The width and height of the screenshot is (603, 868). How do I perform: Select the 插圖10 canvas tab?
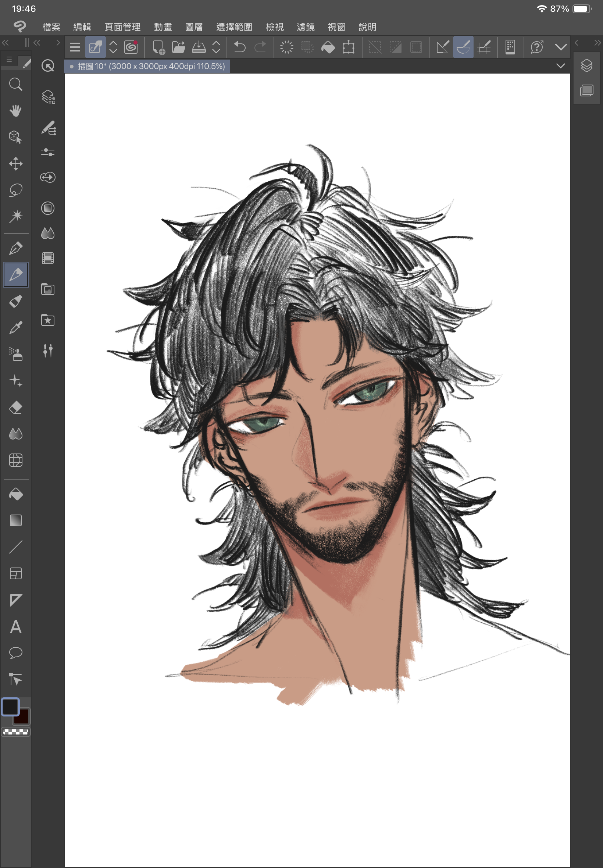click(147, 66)
